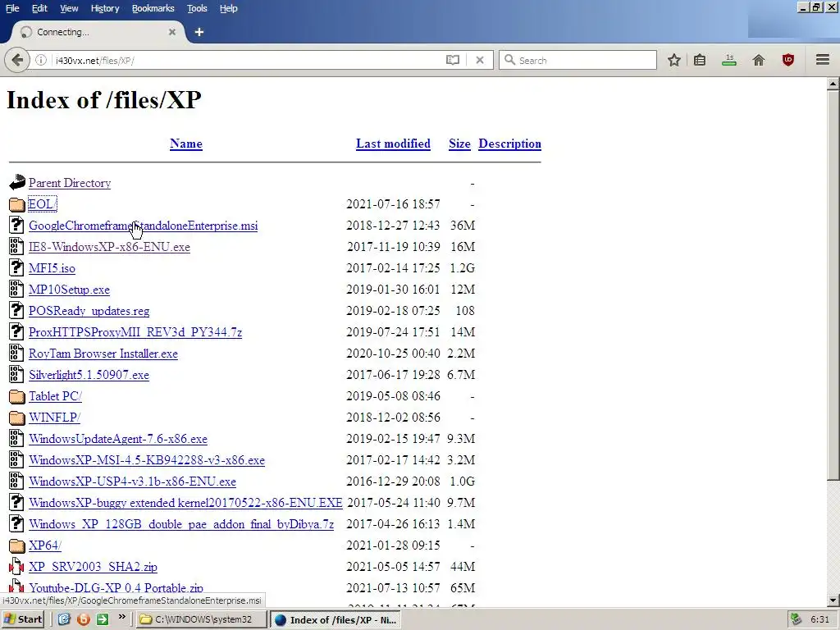Download Youtube-DLG-XP_0.4_Portable.zip
840x630 pixels.
click(x=116, y=587)
